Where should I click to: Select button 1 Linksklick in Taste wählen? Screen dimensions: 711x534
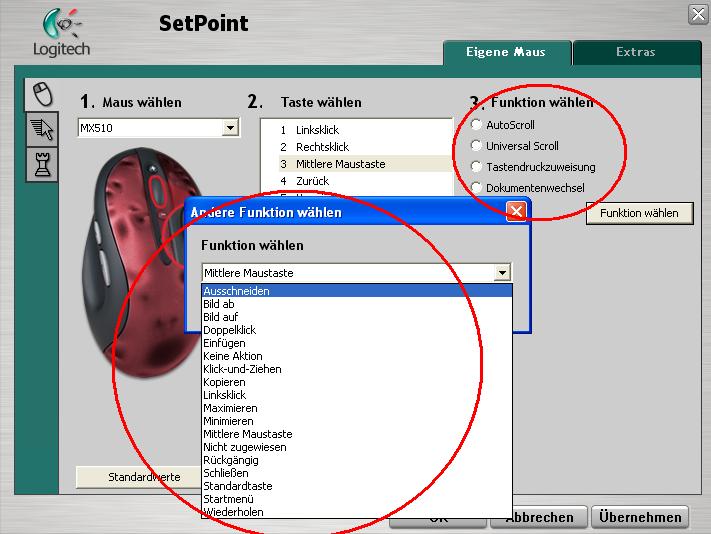[365, 130]
